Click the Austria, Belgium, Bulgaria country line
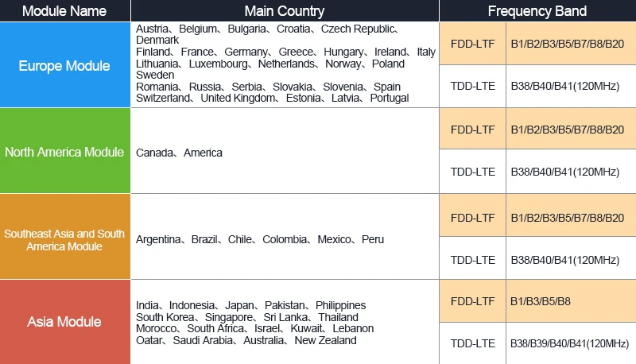The height and width of the screenshot is (364, 636). [x=267, y=29]
